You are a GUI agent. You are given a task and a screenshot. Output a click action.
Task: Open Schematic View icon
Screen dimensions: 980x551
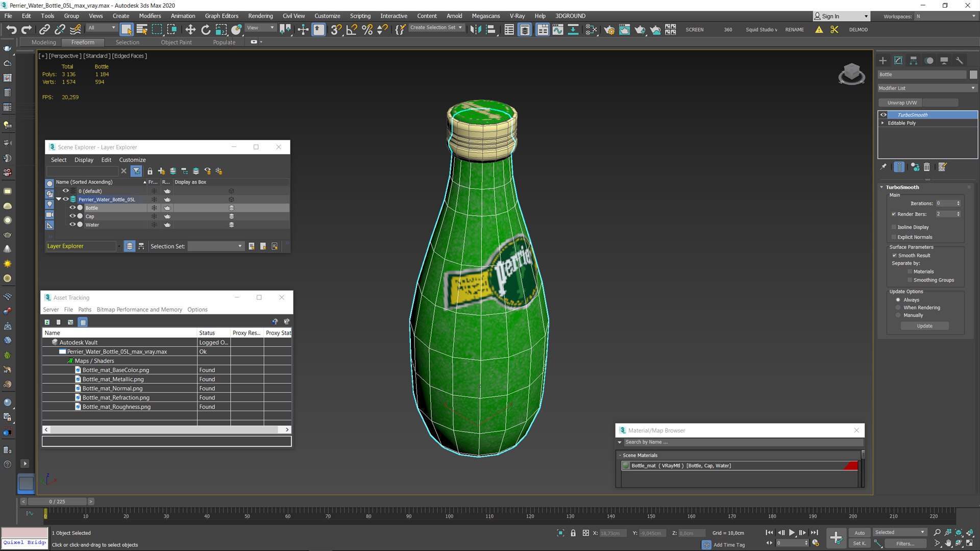click(591, 30)
